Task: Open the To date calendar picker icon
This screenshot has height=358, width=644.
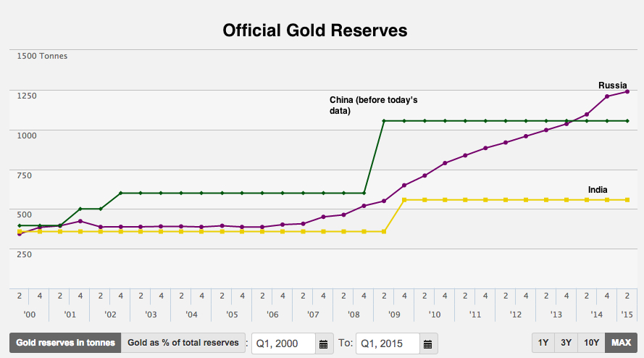Action: [428, 344]
